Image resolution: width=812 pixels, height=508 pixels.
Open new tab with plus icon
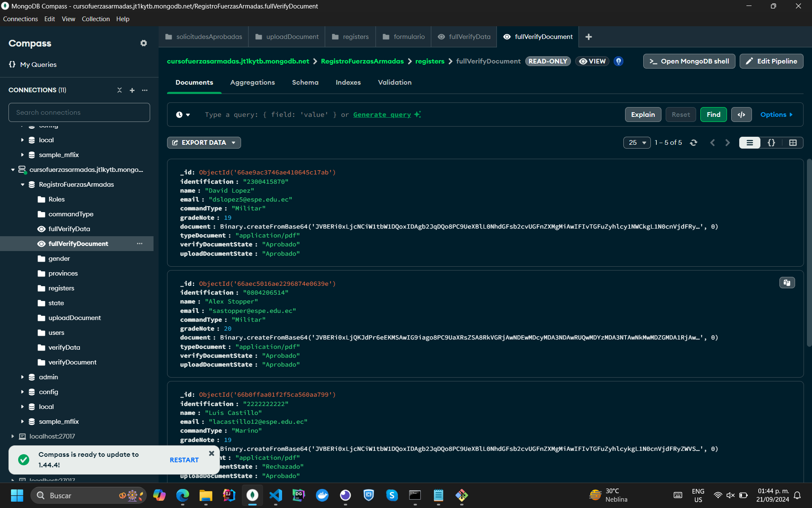[588, 37]
